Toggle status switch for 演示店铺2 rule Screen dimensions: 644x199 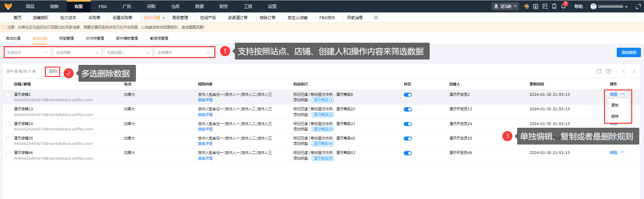click(408, 95)
